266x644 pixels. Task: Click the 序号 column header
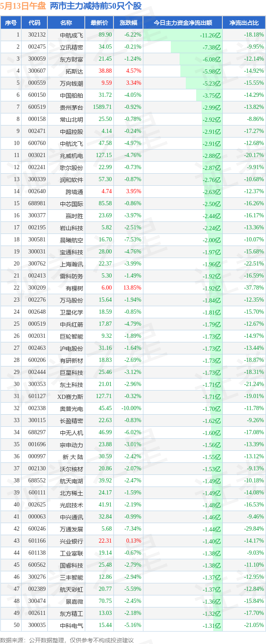point(11,23)
